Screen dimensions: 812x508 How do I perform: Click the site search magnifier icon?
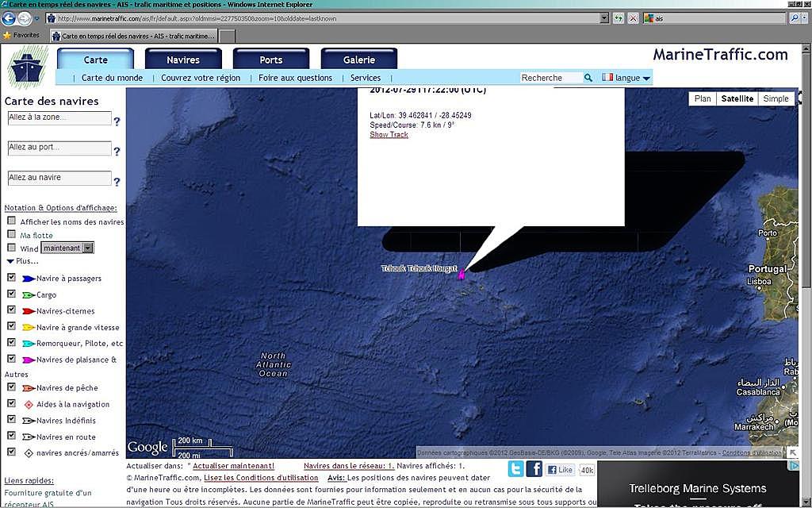pyautogui.click(x=588, y=78)
